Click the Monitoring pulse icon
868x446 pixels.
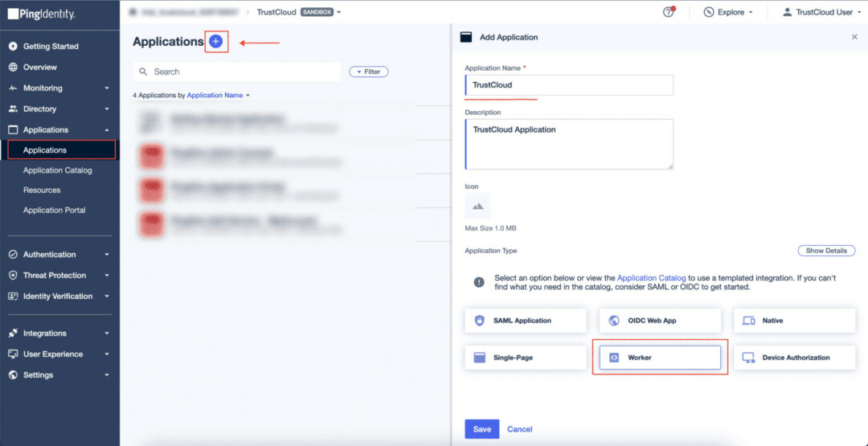coord(14,88)
